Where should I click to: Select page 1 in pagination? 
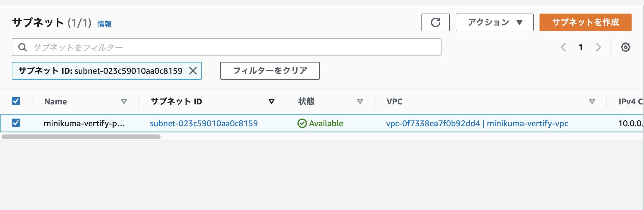tap(581, 47)
